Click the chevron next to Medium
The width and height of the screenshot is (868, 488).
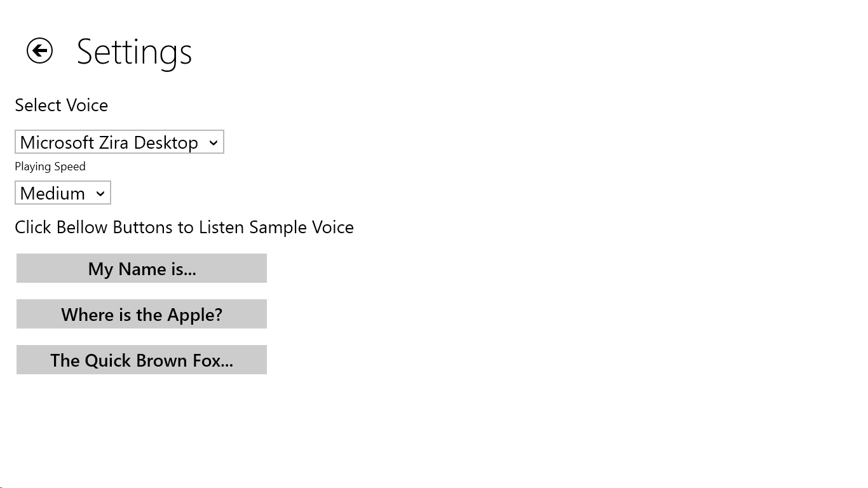click(100, 194)
